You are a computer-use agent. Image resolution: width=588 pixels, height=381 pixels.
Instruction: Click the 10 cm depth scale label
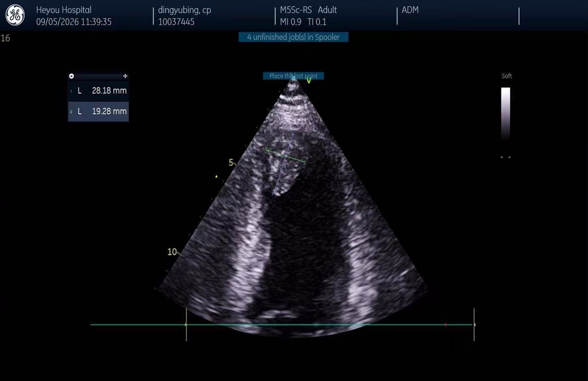click(x=172, y=252)
